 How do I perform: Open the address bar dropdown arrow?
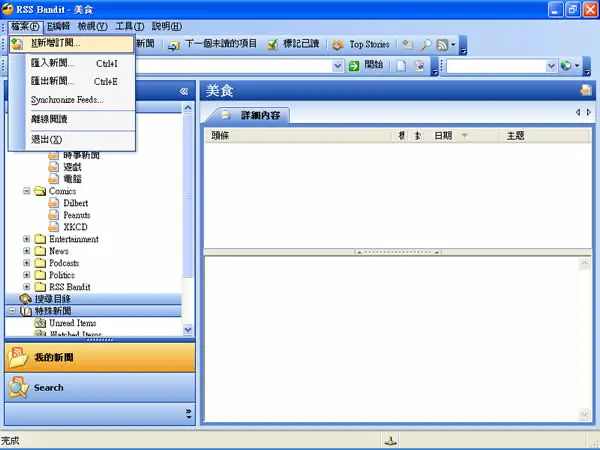[x=337, y=66]
